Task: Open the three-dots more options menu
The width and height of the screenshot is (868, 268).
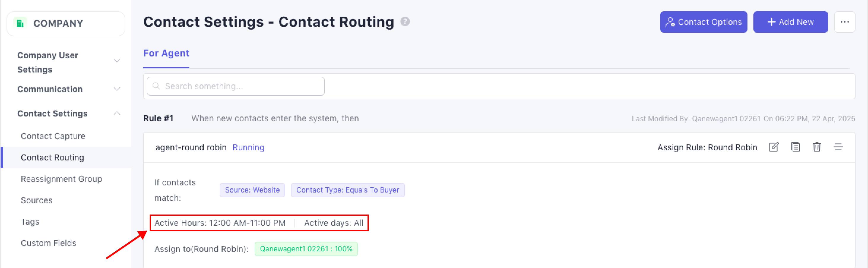Action: point(845,22)
